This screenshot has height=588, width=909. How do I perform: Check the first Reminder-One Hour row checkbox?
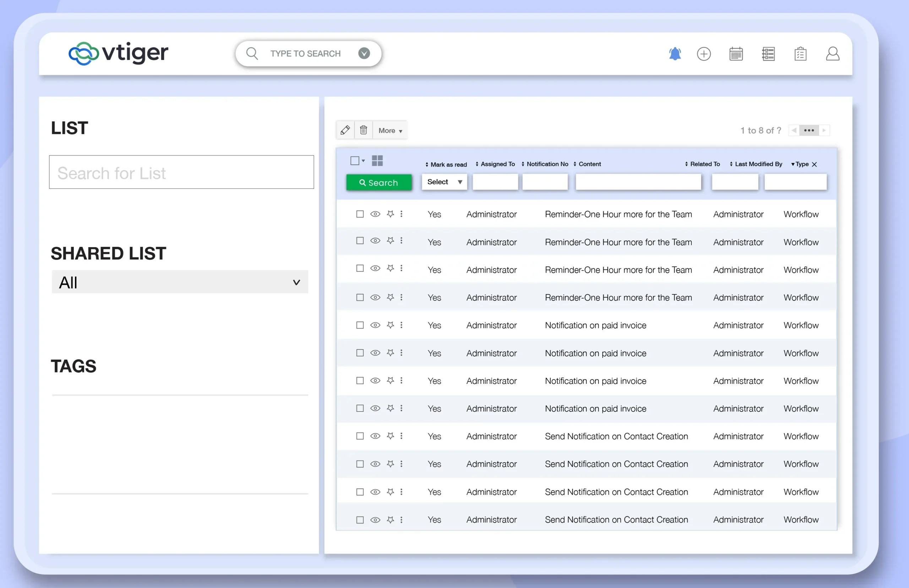[360, 214]
